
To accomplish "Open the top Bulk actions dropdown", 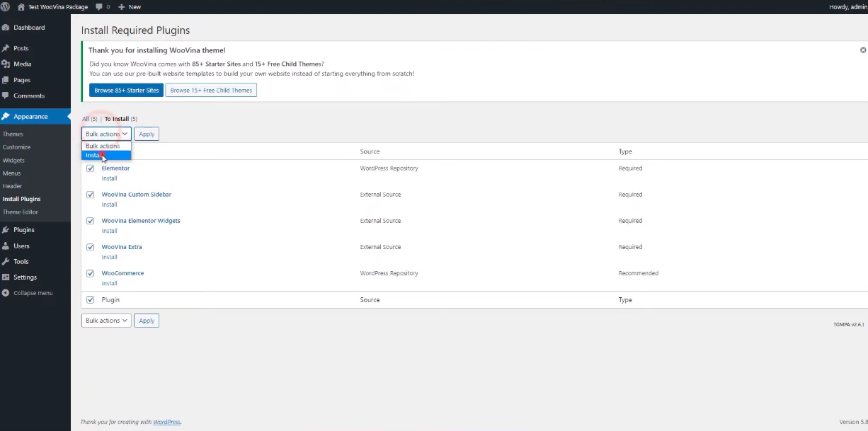I will point(106,134).
